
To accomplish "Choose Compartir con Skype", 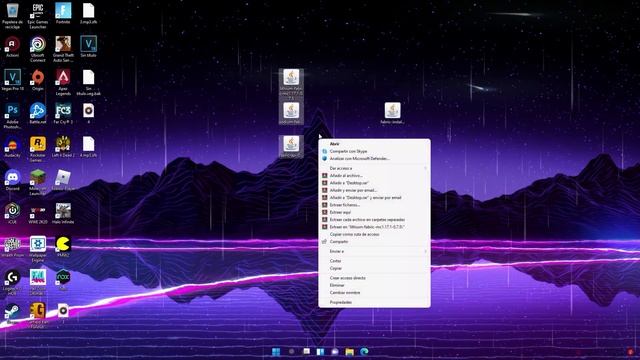I will [348, 151].
